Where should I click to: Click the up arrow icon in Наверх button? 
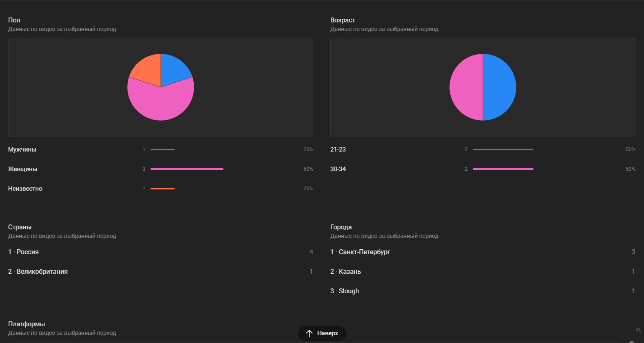(x=309, y=334)
